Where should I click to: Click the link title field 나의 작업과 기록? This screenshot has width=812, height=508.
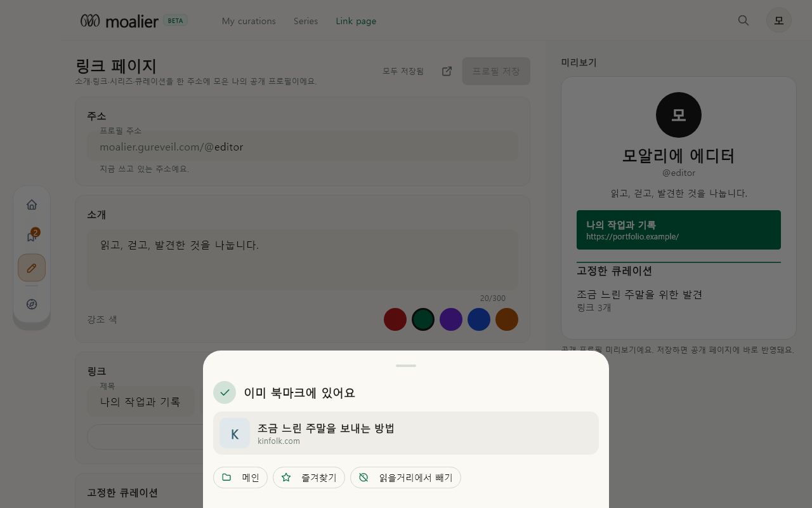141,401
